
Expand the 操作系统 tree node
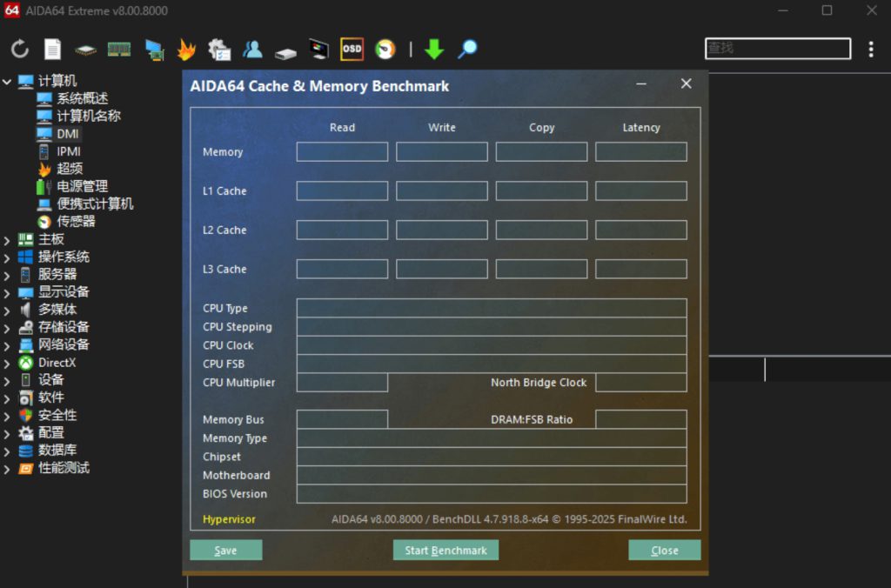click(7, 258)
